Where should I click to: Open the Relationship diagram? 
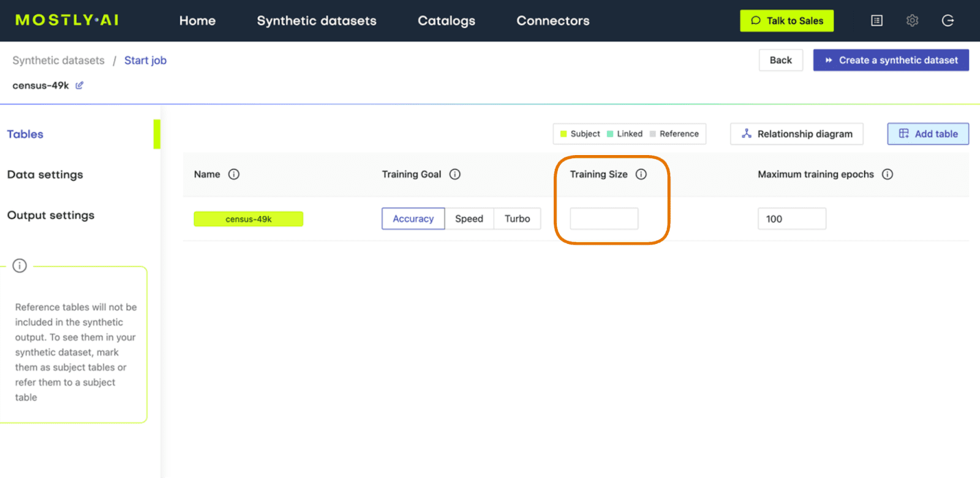coord(797,134)
